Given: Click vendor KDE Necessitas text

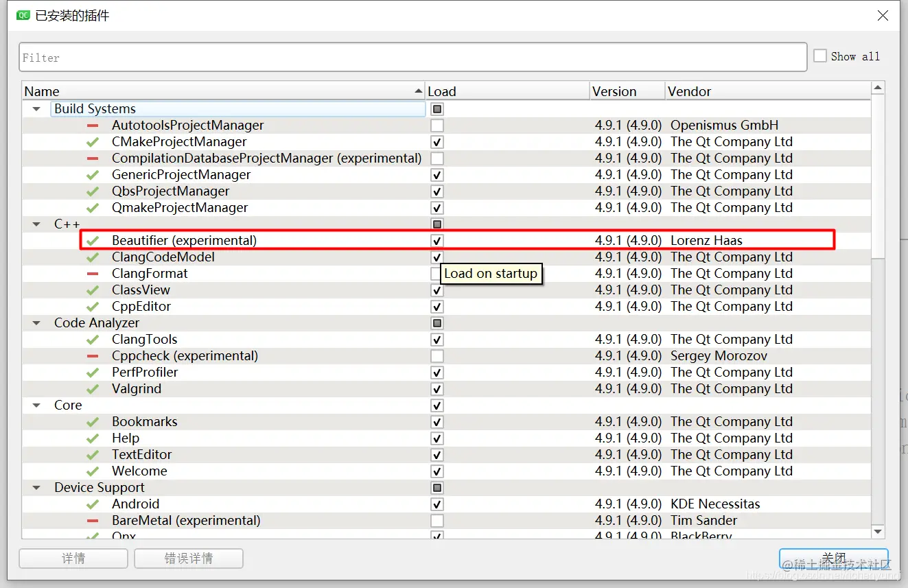Looking at the screenshot, I should 715,504.
